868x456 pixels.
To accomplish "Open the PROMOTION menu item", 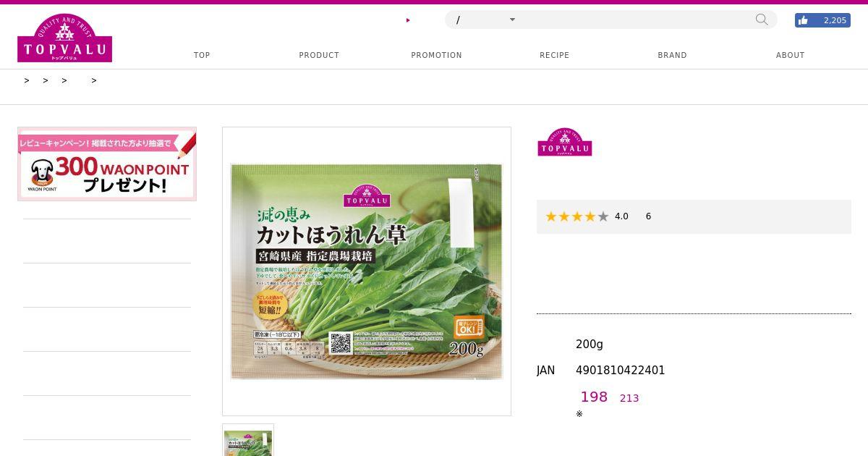I will point(436,55).
